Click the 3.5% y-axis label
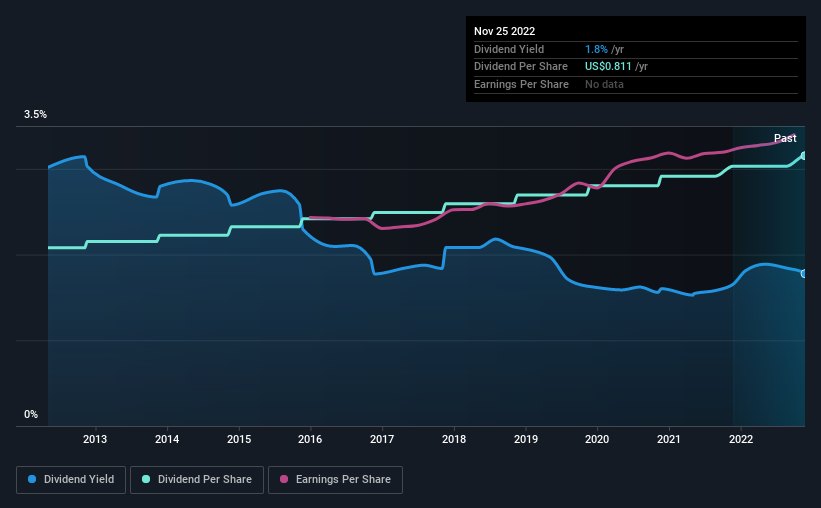The image size is (821, 508). coord(35,115)
